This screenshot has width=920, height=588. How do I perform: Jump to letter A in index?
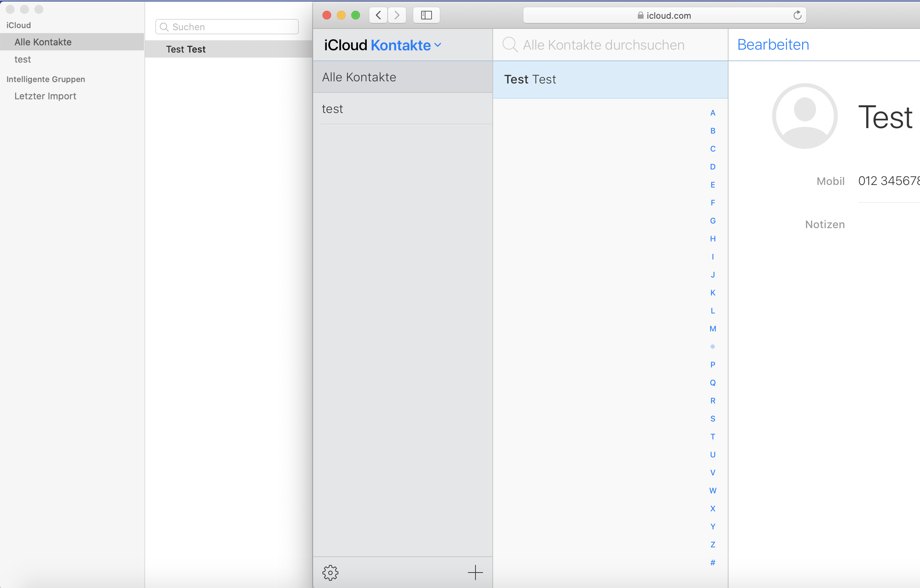point(713,113)
